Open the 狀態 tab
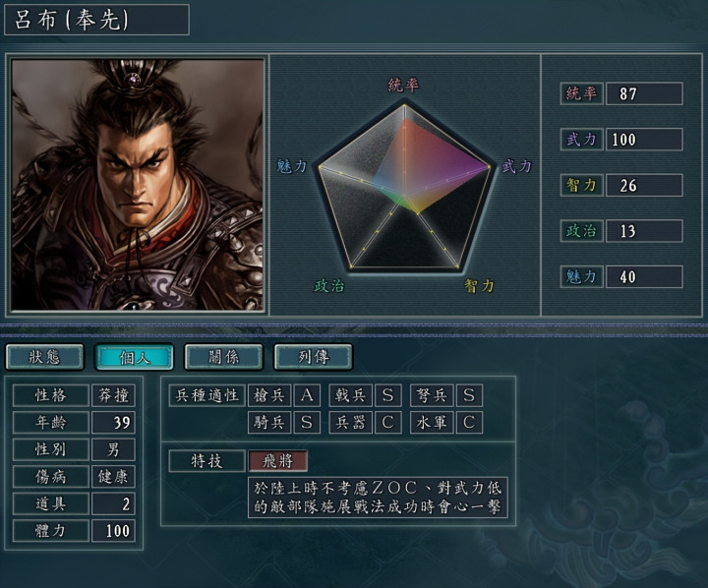Image resolution: width=708 pixels, height=588 pixels. click(x=44, y=357)
